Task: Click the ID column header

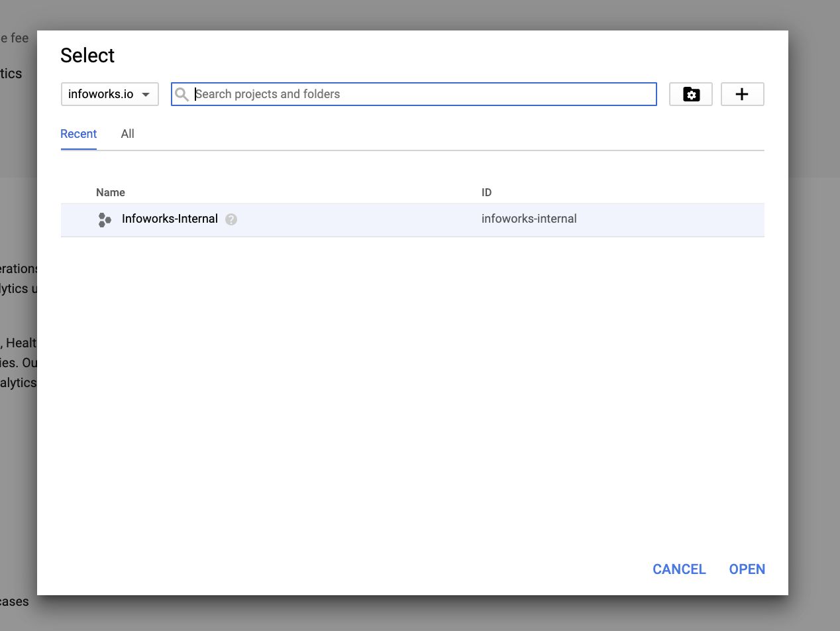Action: tap(486, 192)
